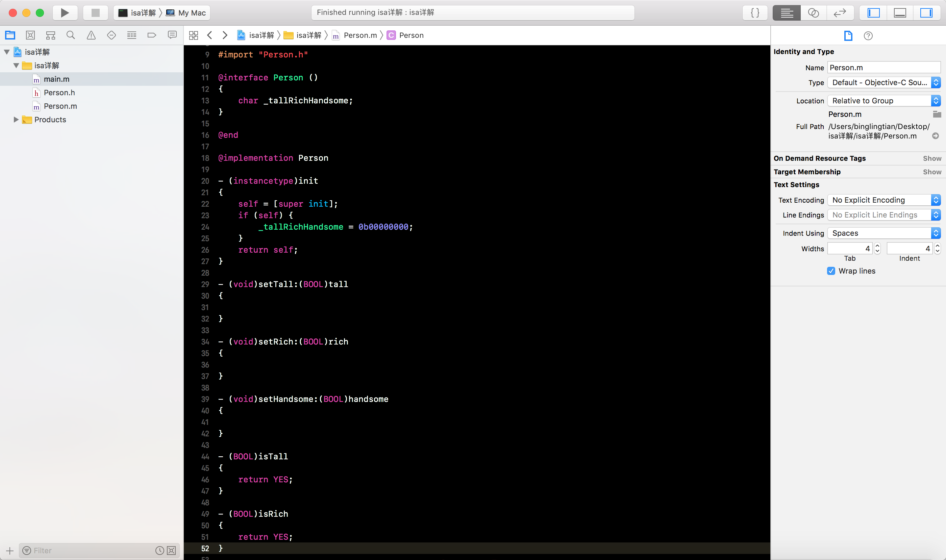Show Target Membership section
The image size is (946, 560).
[x=932, y=172]
